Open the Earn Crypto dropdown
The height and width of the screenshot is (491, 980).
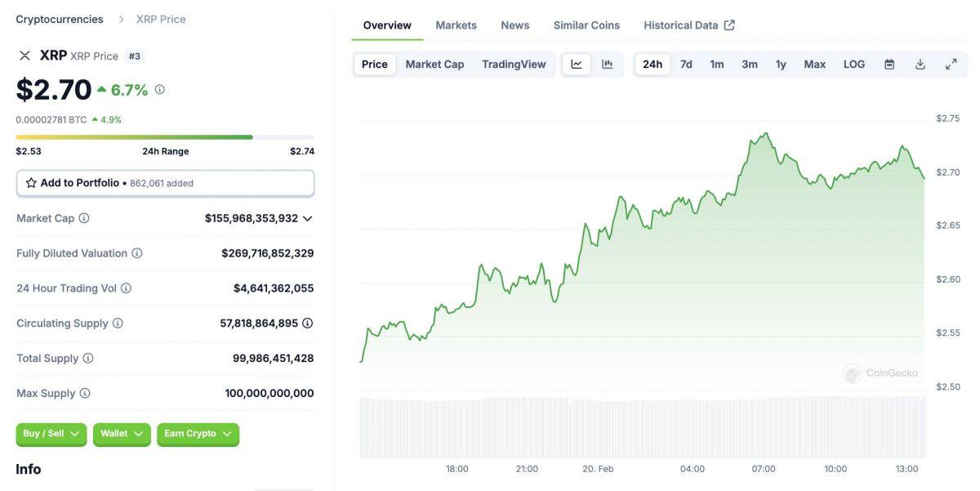coord(198,434)
